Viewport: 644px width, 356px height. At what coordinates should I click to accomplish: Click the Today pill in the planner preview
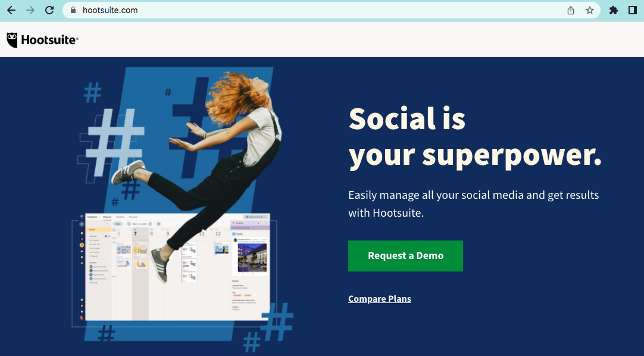(118, 224)
